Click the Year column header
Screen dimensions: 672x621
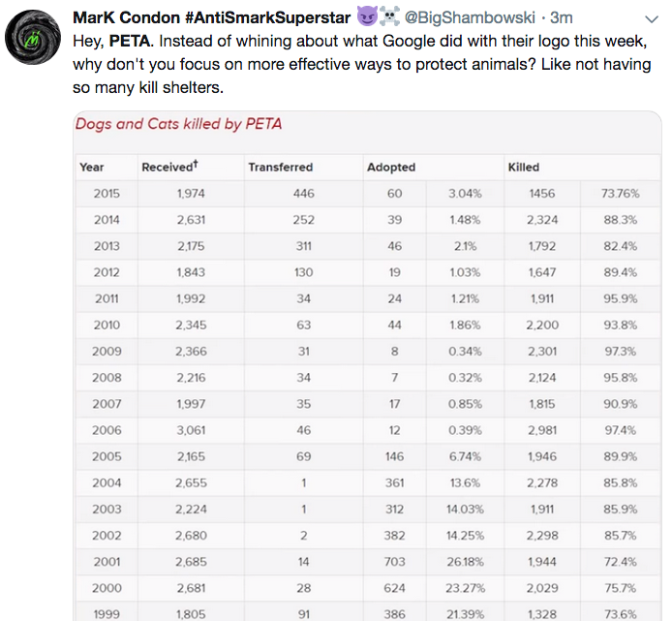92,168
